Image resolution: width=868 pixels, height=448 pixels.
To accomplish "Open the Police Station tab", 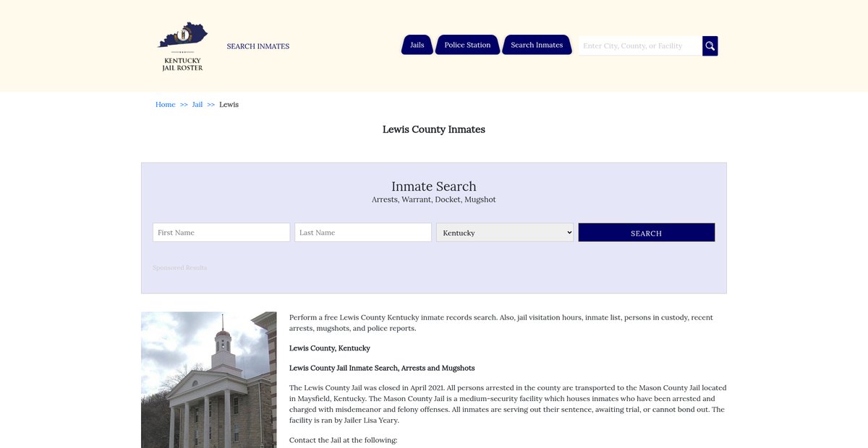I will [467, 45].
